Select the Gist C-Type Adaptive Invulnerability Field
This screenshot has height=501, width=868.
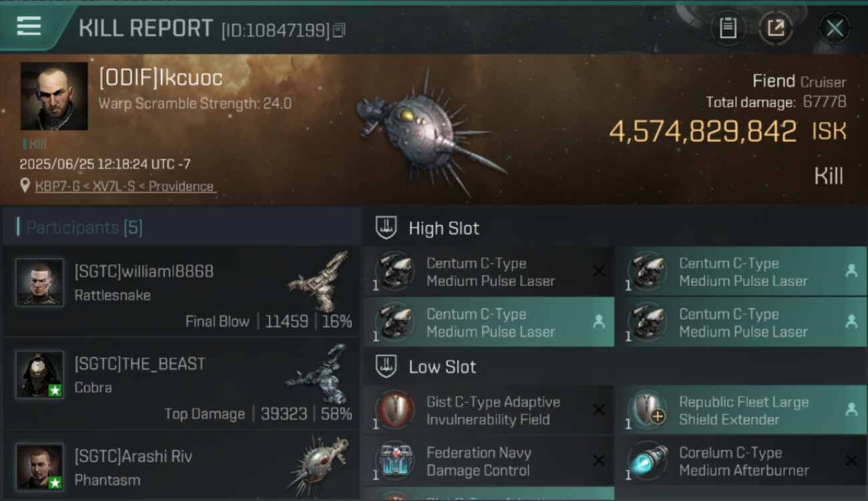coord(489,411)
